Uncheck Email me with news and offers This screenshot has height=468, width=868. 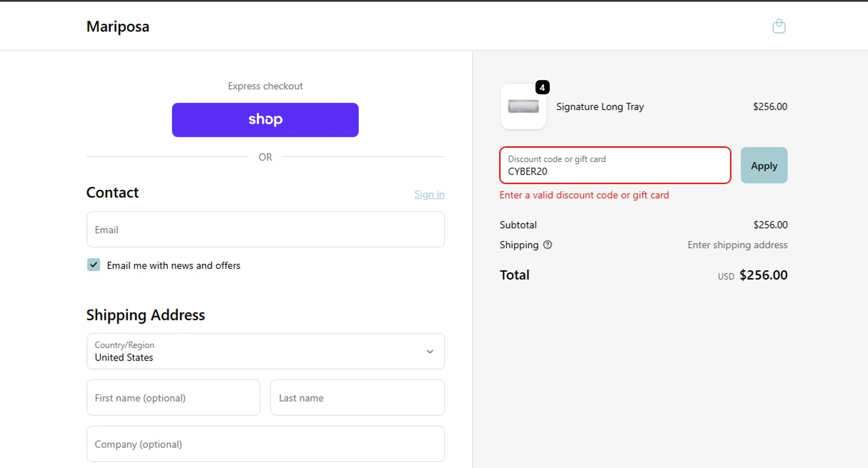(x=94, y=265)
